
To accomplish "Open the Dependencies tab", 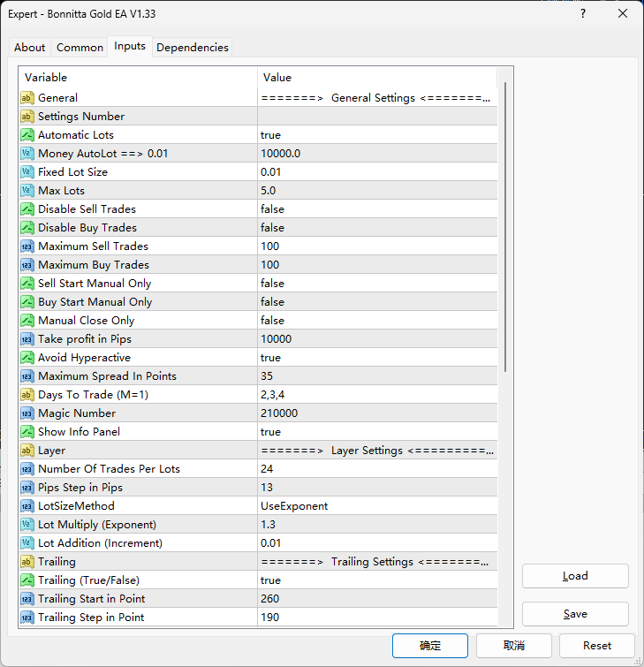I will (193, 47).
